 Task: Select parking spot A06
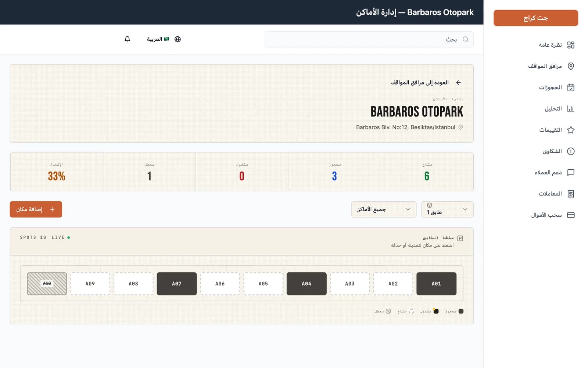(x=220, y=284)
